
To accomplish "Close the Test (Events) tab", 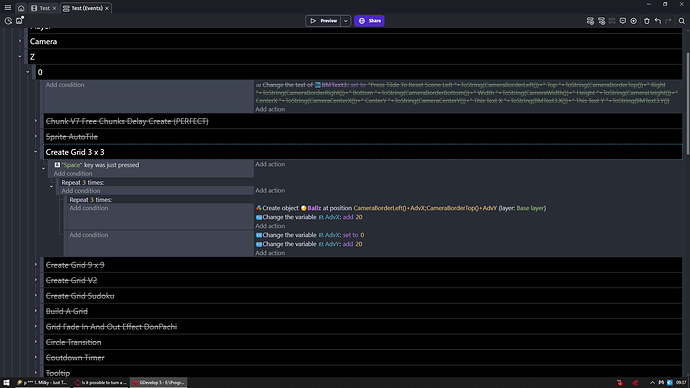I will tap(107, 8).
